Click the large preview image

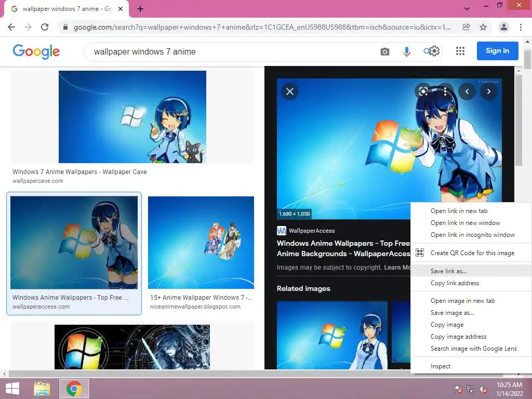389,149
